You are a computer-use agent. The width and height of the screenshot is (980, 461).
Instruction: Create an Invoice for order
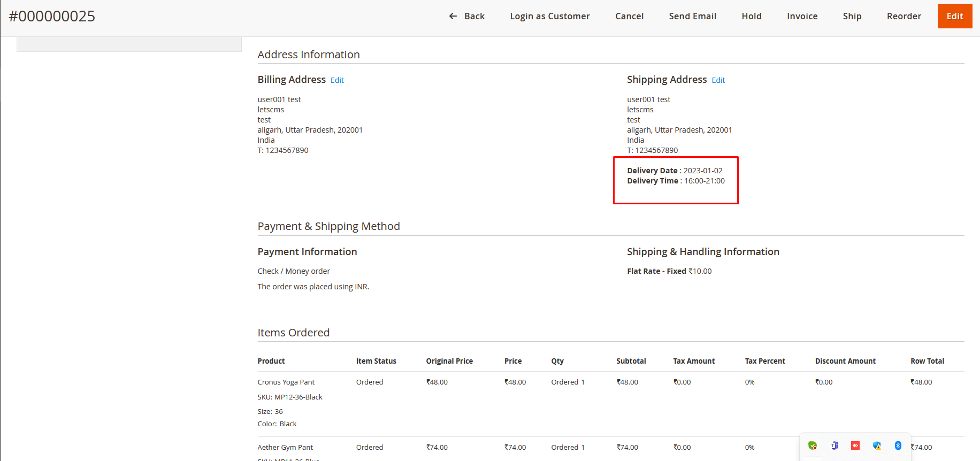(802, 16)
